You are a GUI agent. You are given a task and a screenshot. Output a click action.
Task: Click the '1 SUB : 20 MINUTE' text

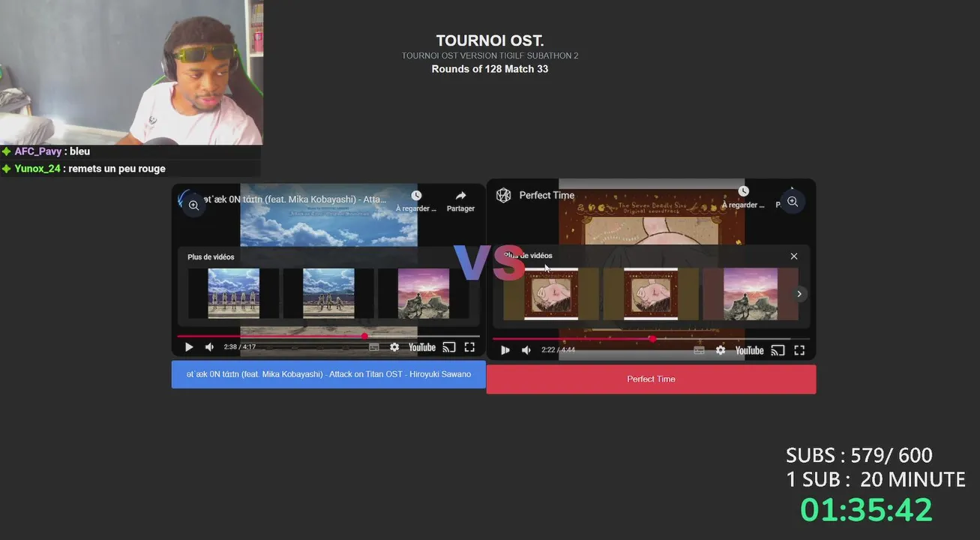coord(876,479)
